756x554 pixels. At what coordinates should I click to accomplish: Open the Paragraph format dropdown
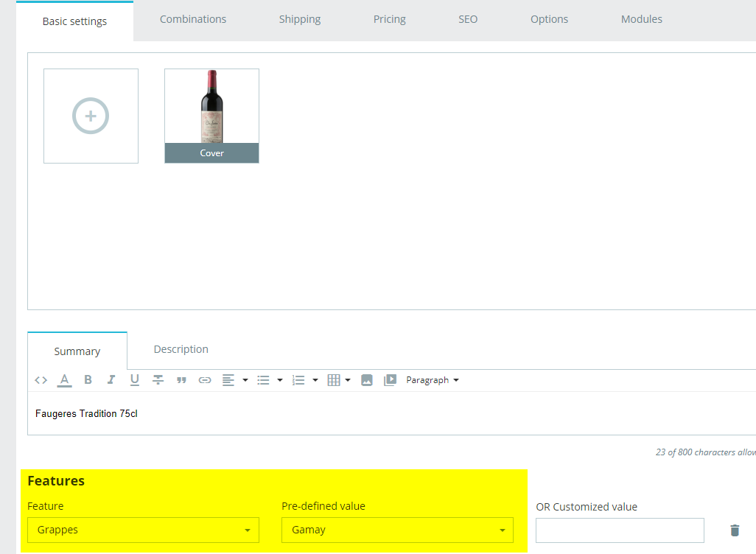click(433, 380)
